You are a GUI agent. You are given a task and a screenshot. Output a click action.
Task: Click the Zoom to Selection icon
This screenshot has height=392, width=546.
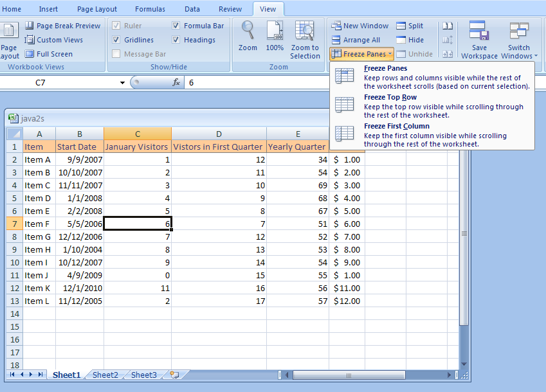305,31
